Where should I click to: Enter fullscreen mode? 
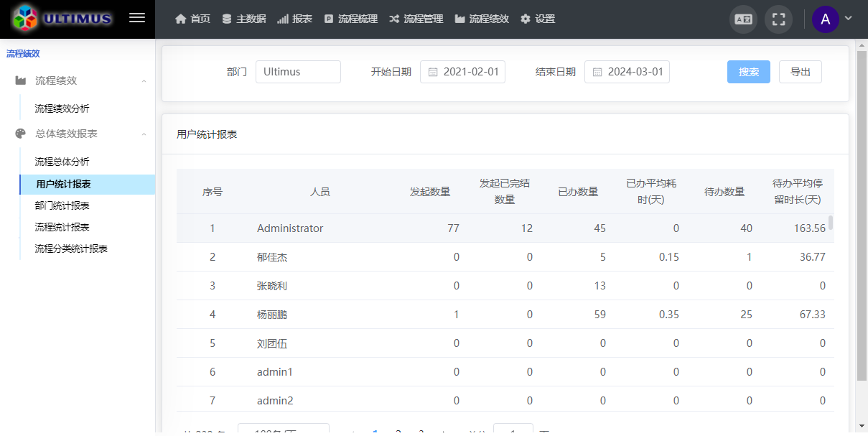[x=778, y=19]
